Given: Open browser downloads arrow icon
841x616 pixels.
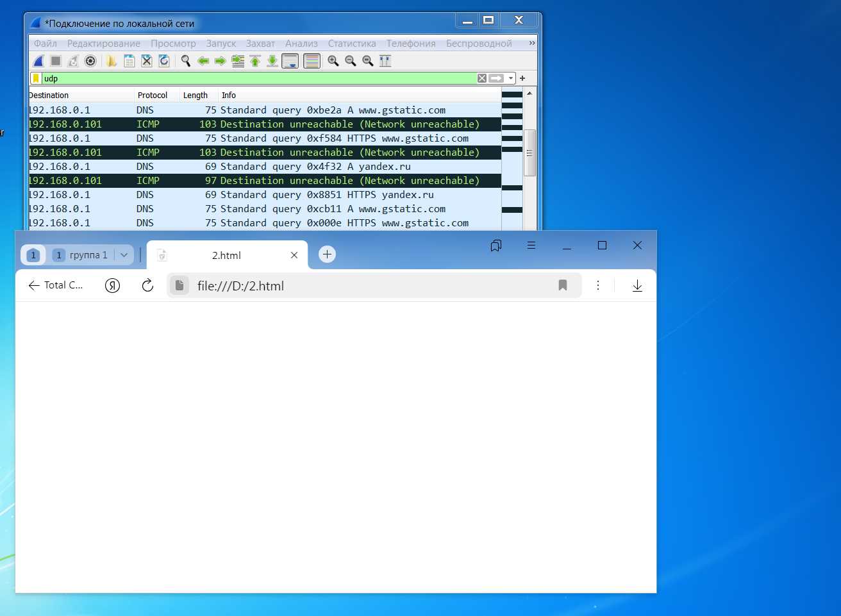Looking at the screenshot, I should click(637, 286).
